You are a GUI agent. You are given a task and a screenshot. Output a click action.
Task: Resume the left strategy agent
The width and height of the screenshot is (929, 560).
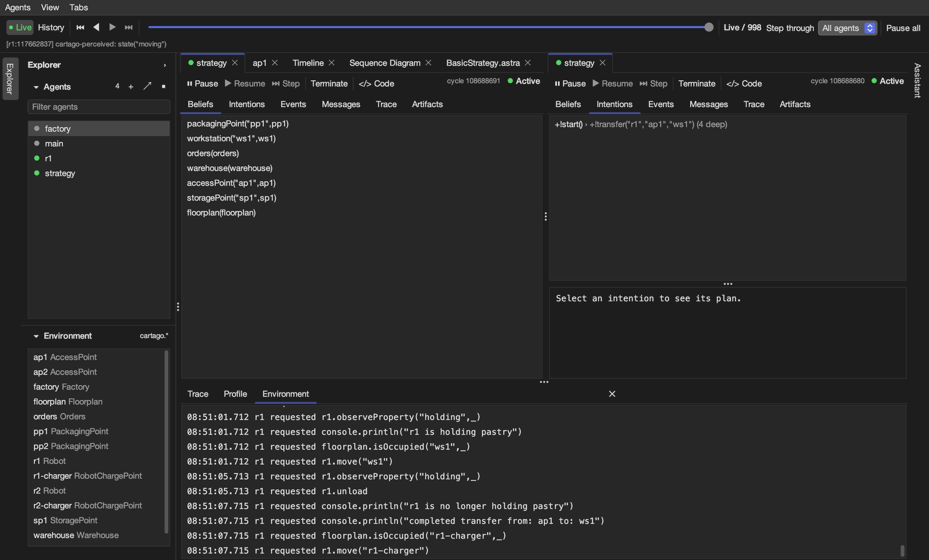click(x=245, y=84)
